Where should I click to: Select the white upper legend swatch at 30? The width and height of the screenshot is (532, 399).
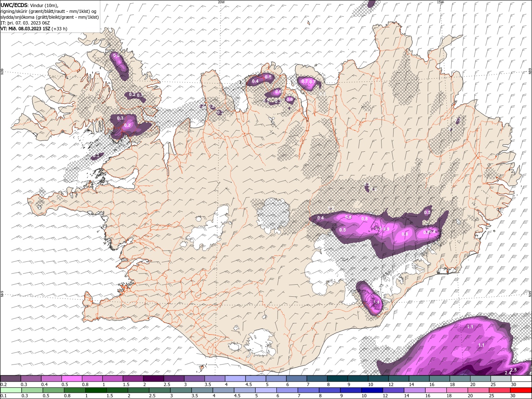pyautogui.click(x=520, y=379)
